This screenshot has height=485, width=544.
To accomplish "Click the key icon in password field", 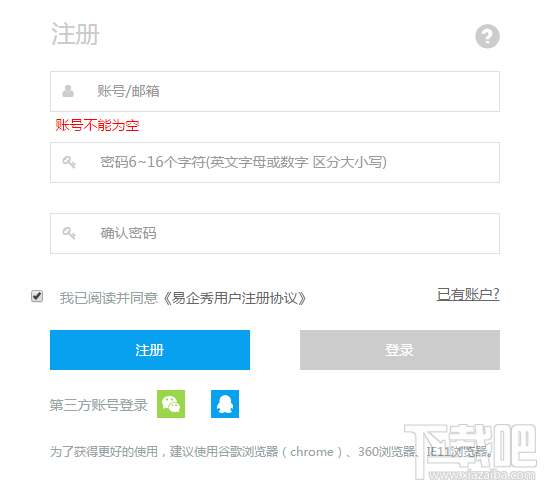I will [x=69, y=162].
